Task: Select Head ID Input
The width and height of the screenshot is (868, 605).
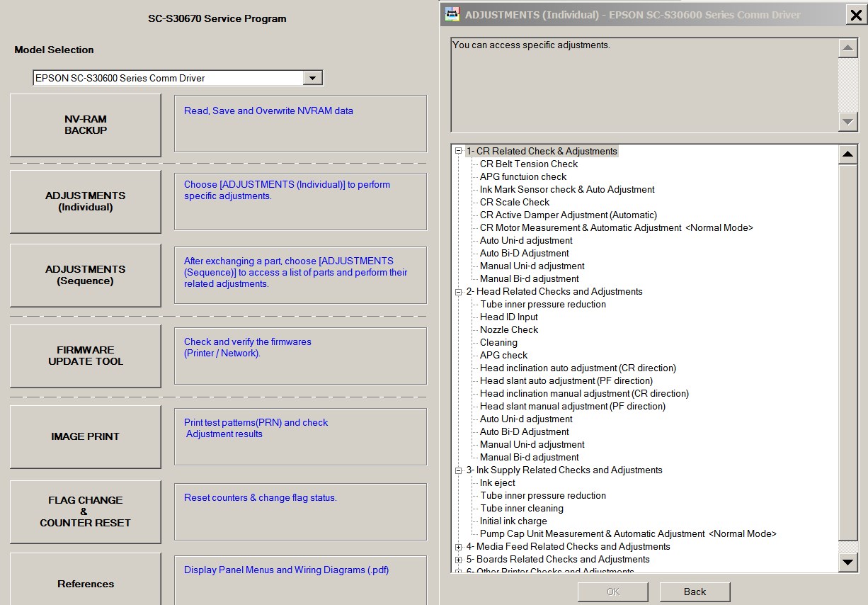Action: point(509,317)
